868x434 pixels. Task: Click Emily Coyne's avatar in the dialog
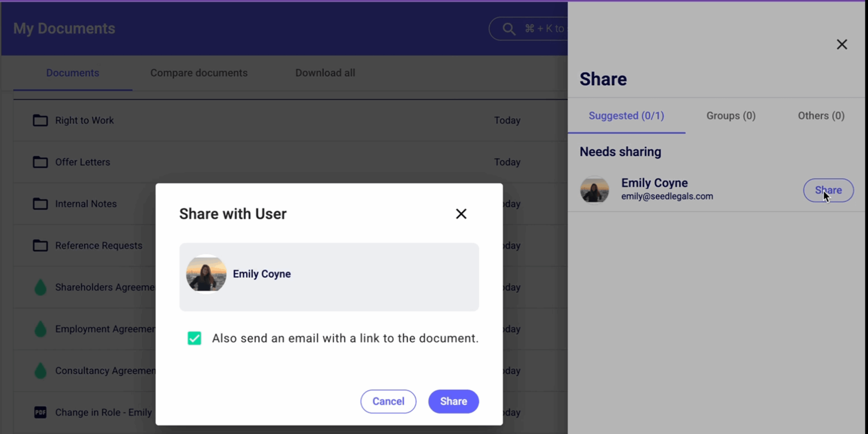click(206, 274)
